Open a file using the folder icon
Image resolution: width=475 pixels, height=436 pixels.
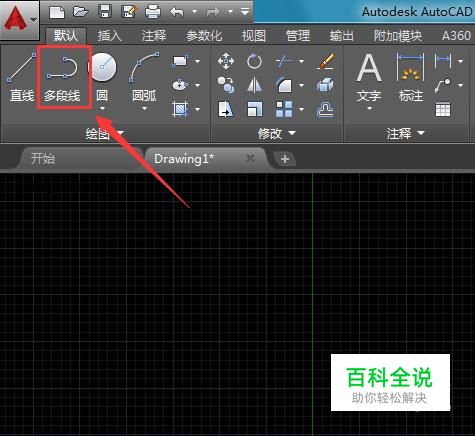tap(81, 12)
